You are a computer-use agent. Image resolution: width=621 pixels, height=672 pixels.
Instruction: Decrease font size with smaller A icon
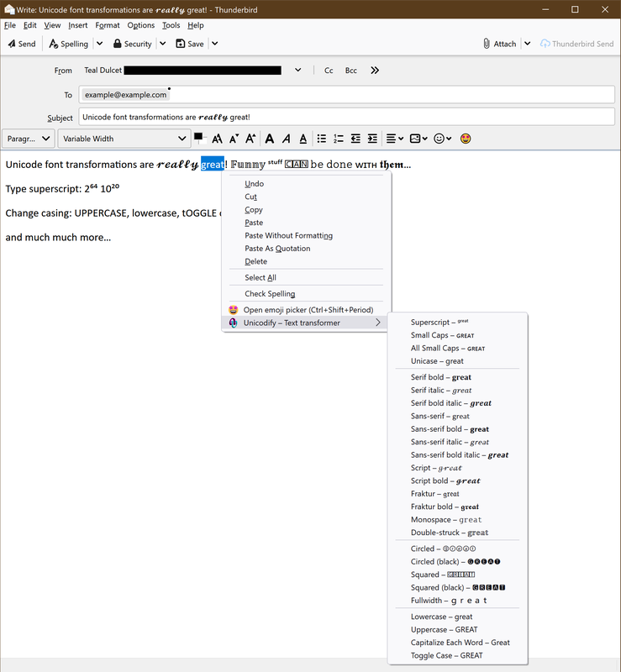[234, 139]
